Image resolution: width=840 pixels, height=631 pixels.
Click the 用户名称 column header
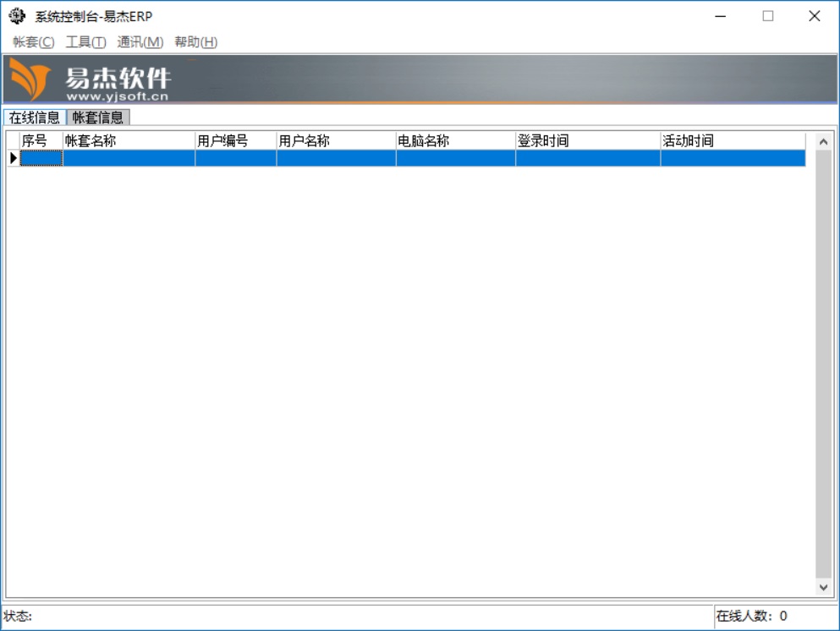(336, 141)
